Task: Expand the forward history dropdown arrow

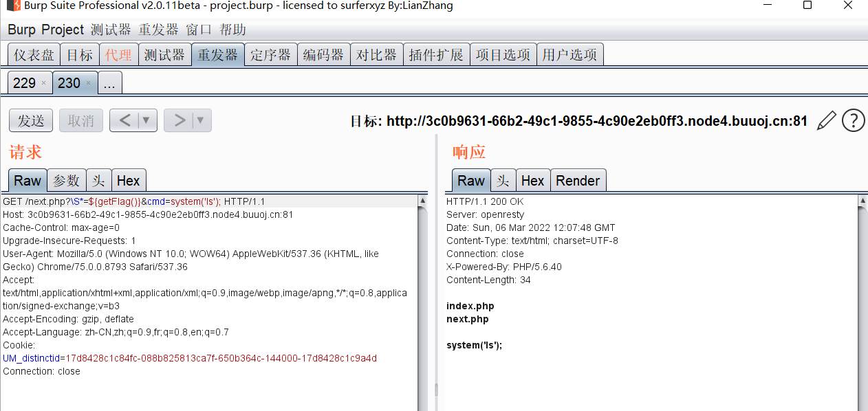Action: pos(201,120)
